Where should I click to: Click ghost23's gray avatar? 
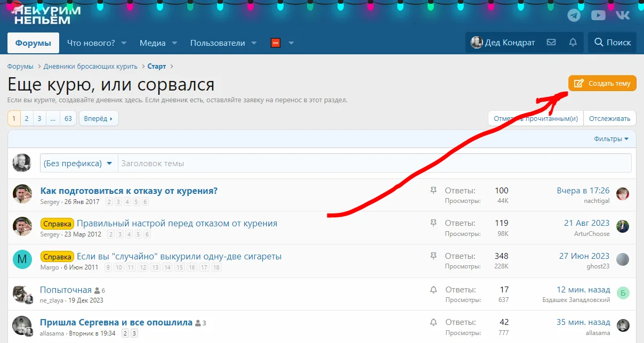click(623, 259)
